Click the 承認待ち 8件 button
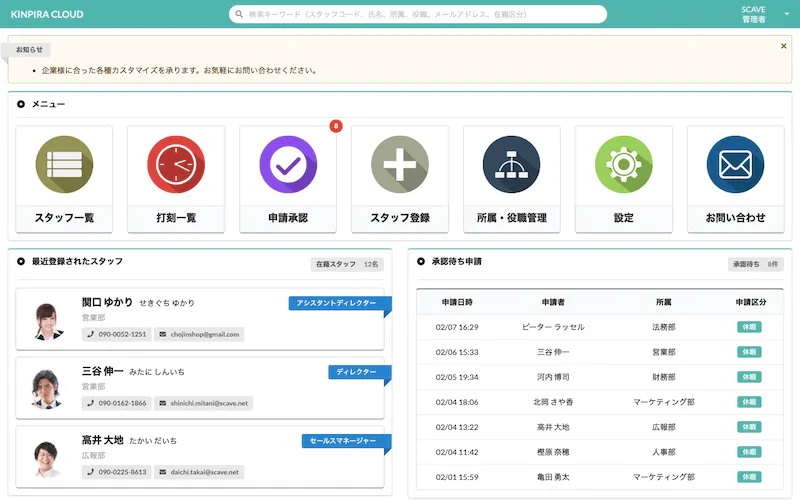The image size is (800, 500). point(755,264)
